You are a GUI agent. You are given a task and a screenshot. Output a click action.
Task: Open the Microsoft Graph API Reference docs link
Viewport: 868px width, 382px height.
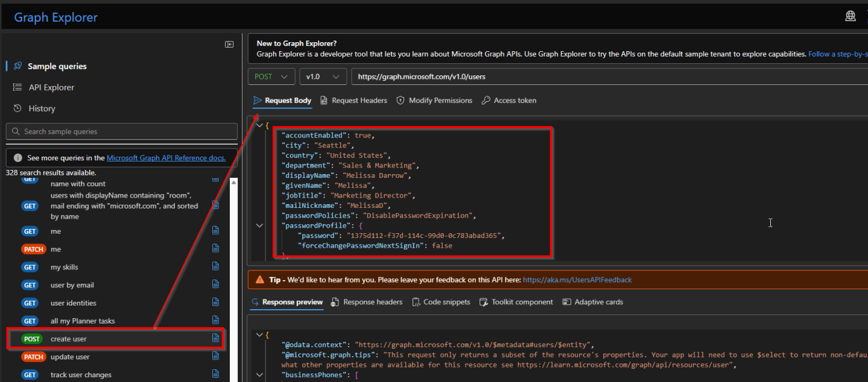click(165, 157)
